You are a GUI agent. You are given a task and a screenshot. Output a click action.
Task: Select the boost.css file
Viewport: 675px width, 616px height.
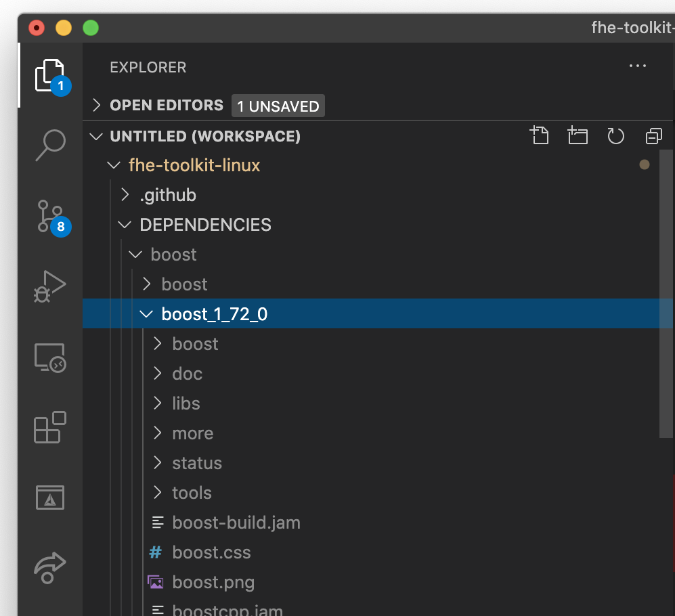click(x=211, y=552)
